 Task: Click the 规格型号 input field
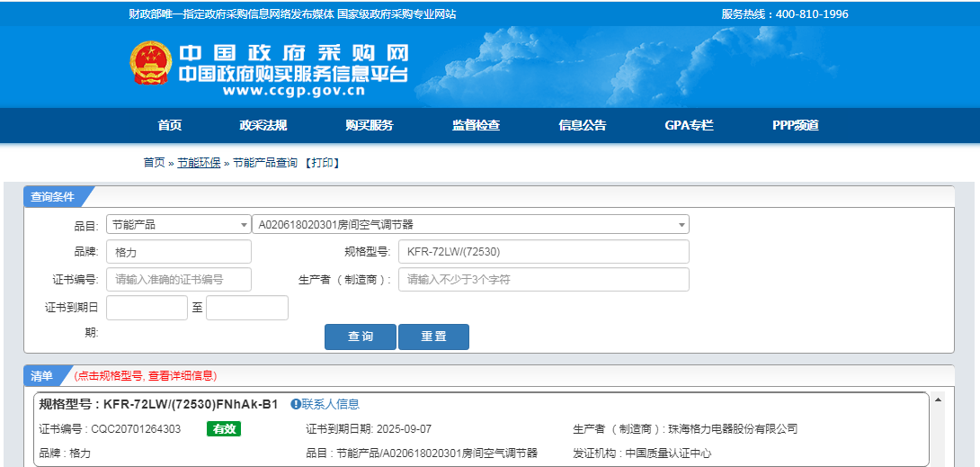click(x=544, y=252)
